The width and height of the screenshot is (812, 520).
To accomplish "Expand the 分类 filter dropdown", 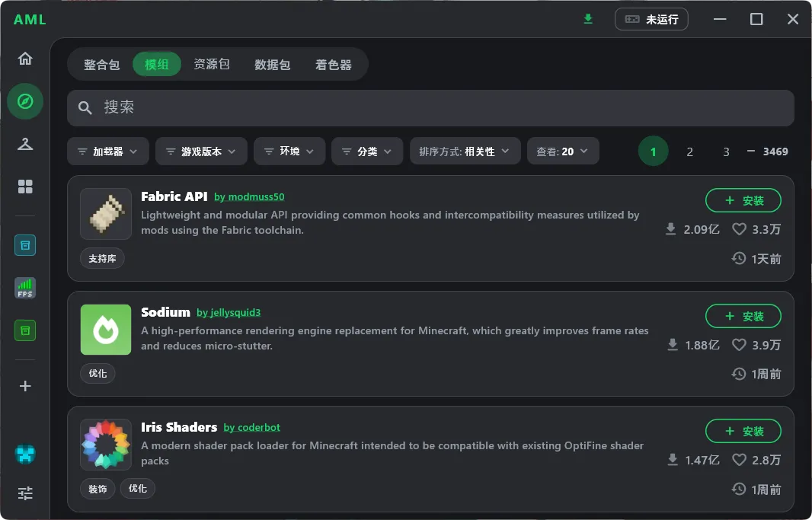I will [x=366, y=151].
